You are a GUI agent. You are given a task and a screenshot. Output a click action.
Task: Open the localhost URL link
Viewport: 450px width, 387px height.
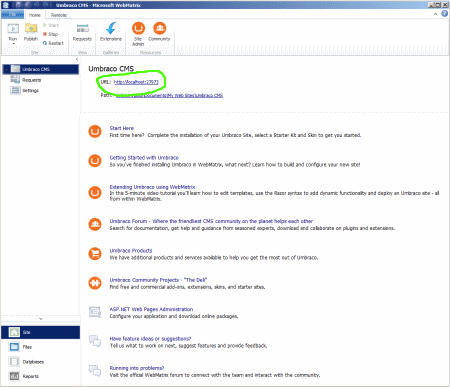click(x=136, y=82)
